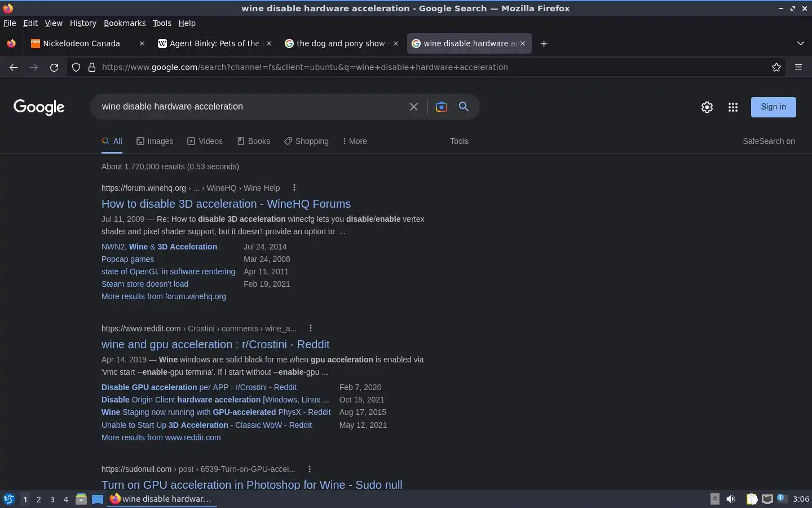Image resolution: width=812 pixels, height=508 pixels.
Task: Show site security padlock info
Action: pyautogui.click(x=91, y=67)
